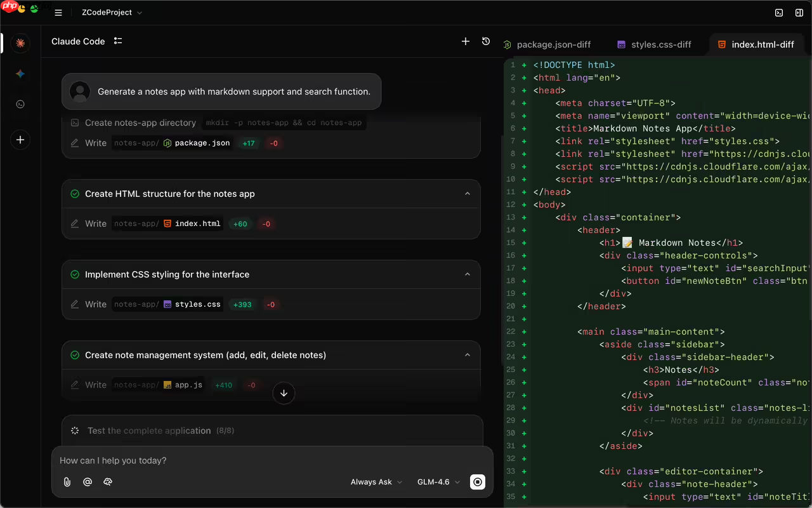
Task: Click the How can I help you today input field
Action: click(x=190, y=460)
